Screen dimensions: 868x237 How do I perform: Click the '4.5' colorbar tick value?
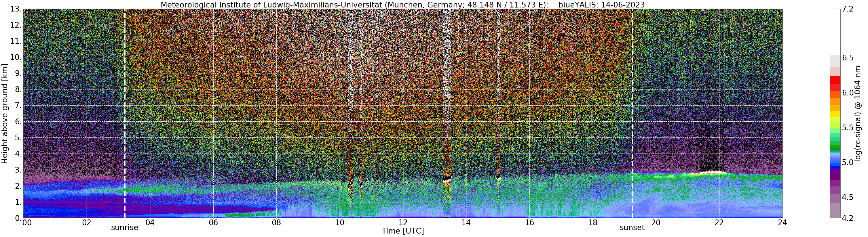848,197
